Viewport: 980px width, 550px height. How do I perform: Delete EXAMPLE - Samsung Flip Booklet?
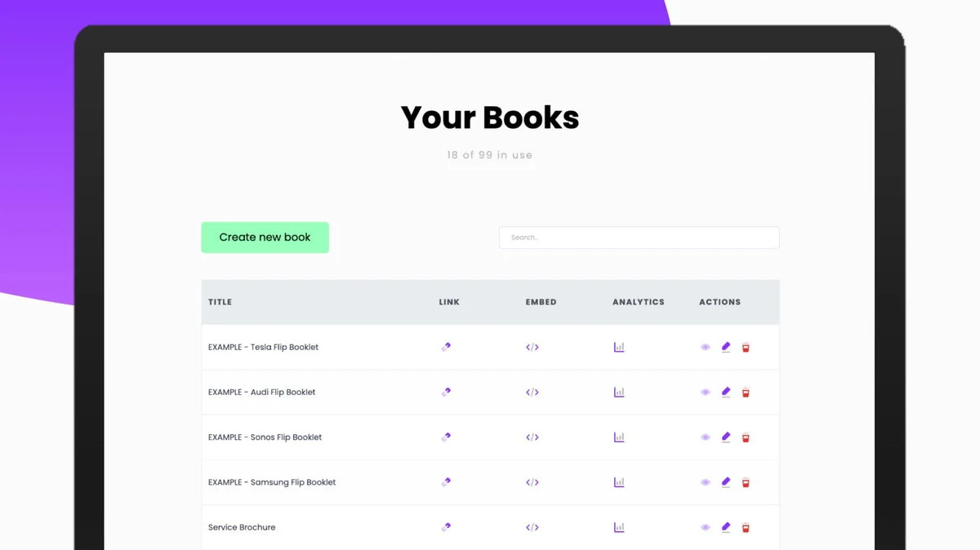(746, 481)
